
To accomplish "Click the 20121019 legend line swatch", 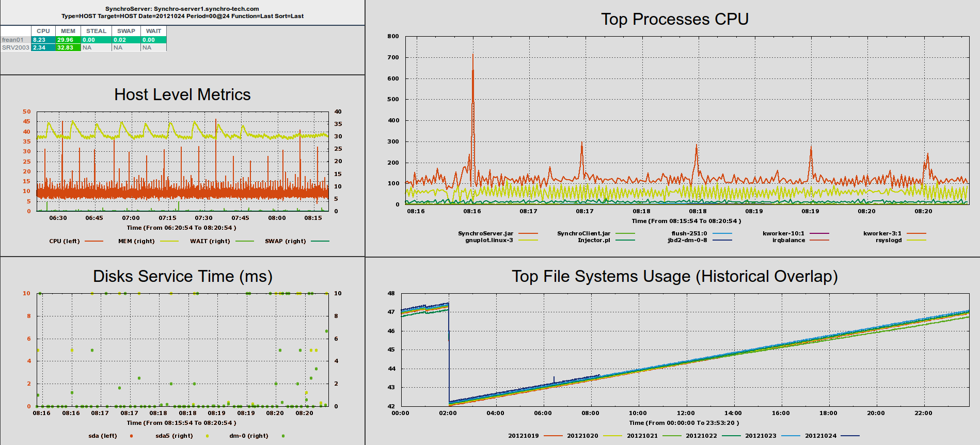I will point(553,436).
